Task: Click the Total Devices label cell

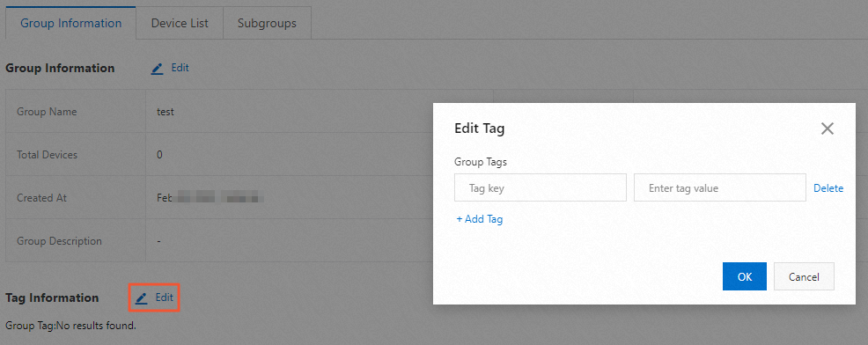Action: (x=76, y=155)
